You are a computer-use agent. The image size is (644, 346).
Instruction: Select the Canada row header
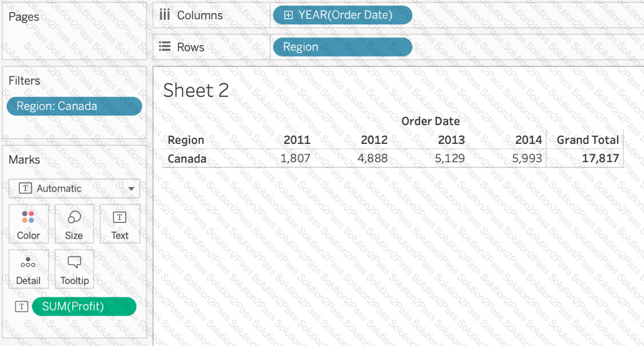[187, 159]
